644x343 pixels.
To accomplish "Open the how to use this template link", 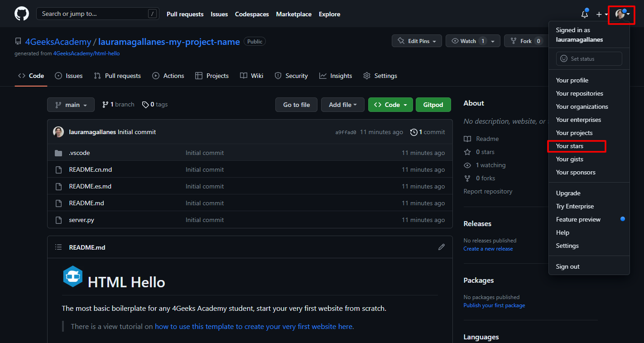I will pos(254,326).
